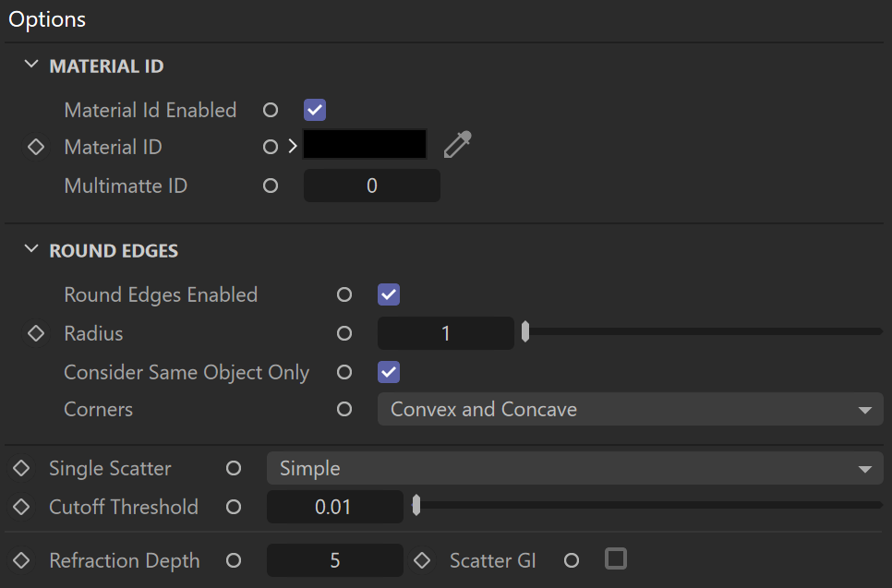Click the Material ID keyframe diamond
892x588 pixels.
tap(36, 147)
